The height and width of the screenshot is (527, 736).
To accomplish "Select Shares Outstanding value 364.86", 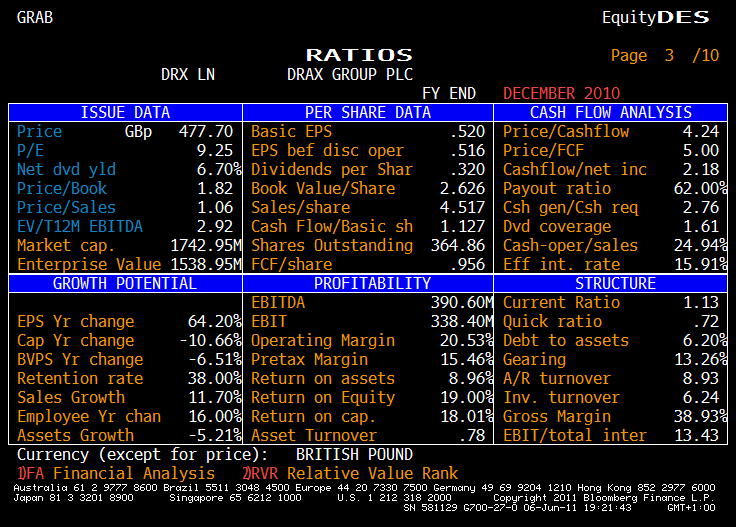I will tap(458, 245).
